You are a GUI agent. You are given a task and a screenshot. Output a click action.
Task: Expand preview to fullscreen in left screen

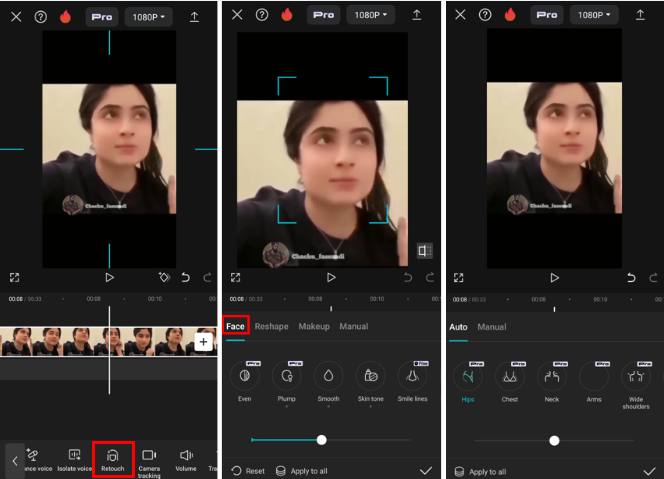coord(14,277)
